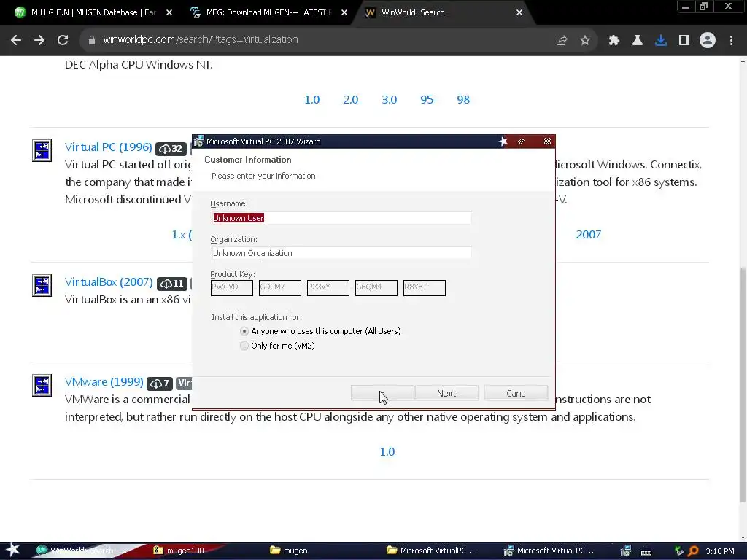Open the version 98 link
Viewport: 747px width, 560px height.
[x=463, y=99]
